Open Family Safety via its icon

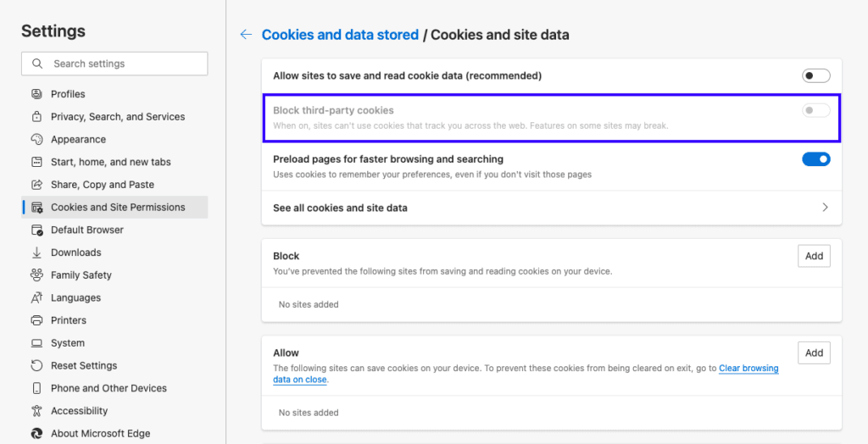36,275
